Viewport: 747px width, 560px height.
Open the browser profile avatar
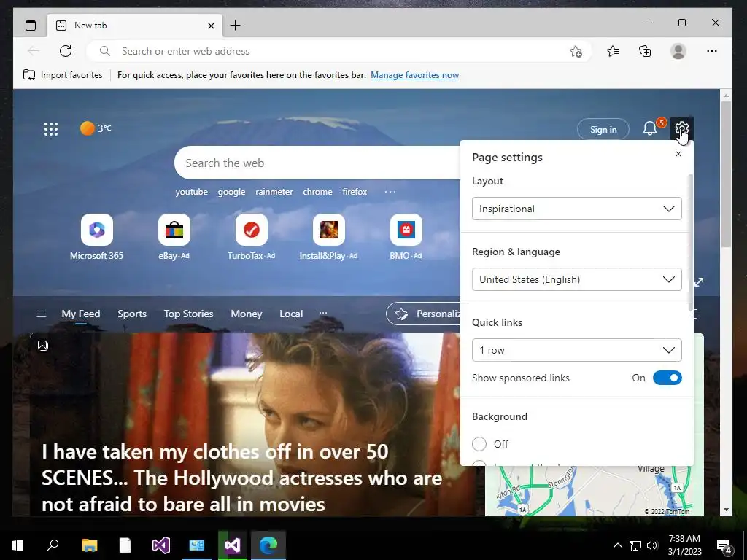(x=678, y=51)
